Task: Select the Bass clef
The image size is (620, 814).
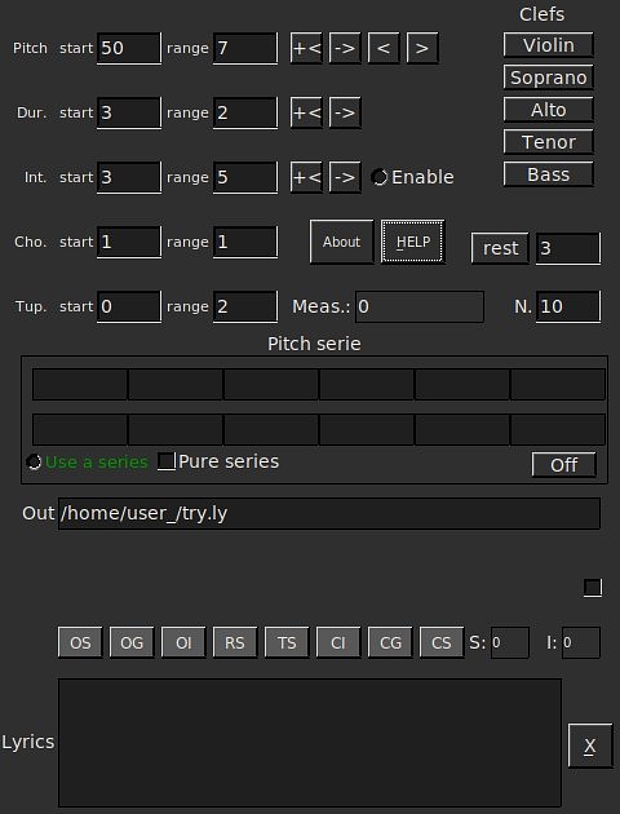Action: point(548,174)
